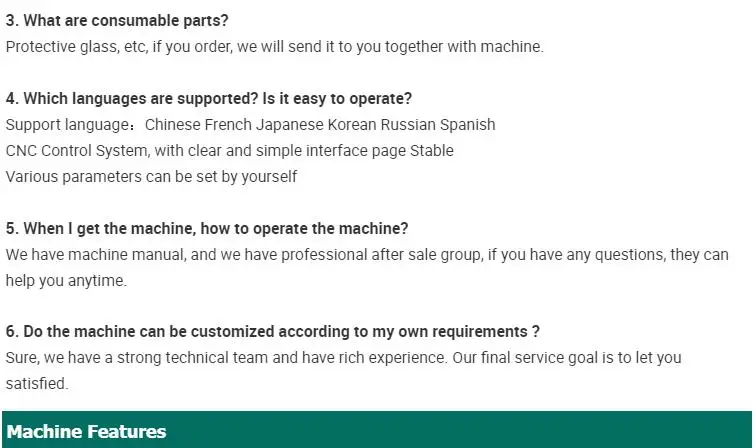Click the word 'satisfied.' at paragraph end
Image resolution: width=753 pixels, height=448 pixels.
[37, 384]
